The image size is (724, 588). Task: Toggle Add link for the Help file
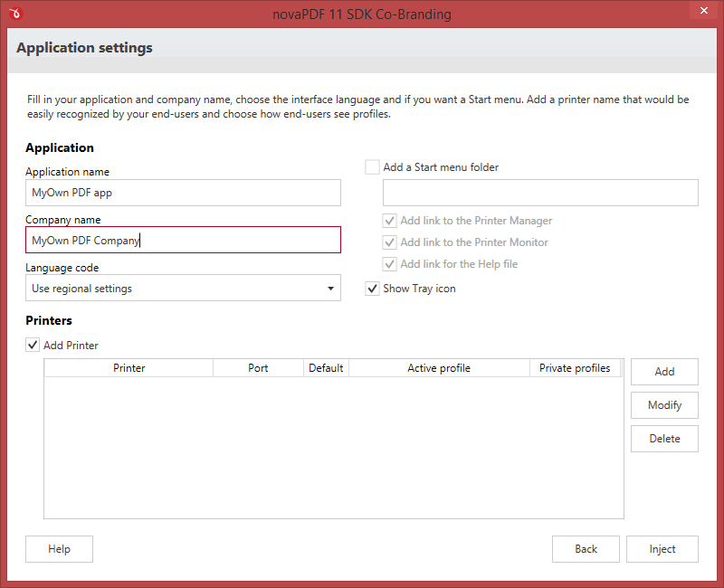pyautogui.click(x=390, y=264)
